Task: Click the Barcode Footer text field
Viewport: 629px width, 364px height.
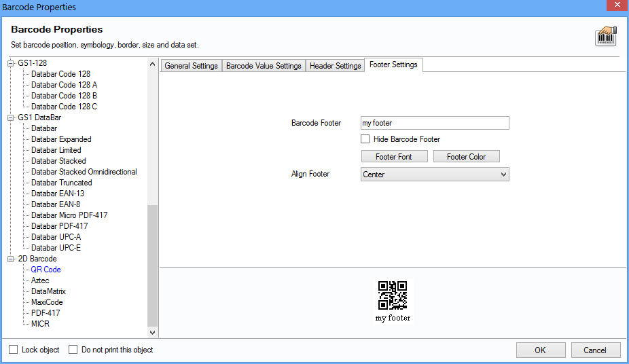Action: [x=435, y=123]
